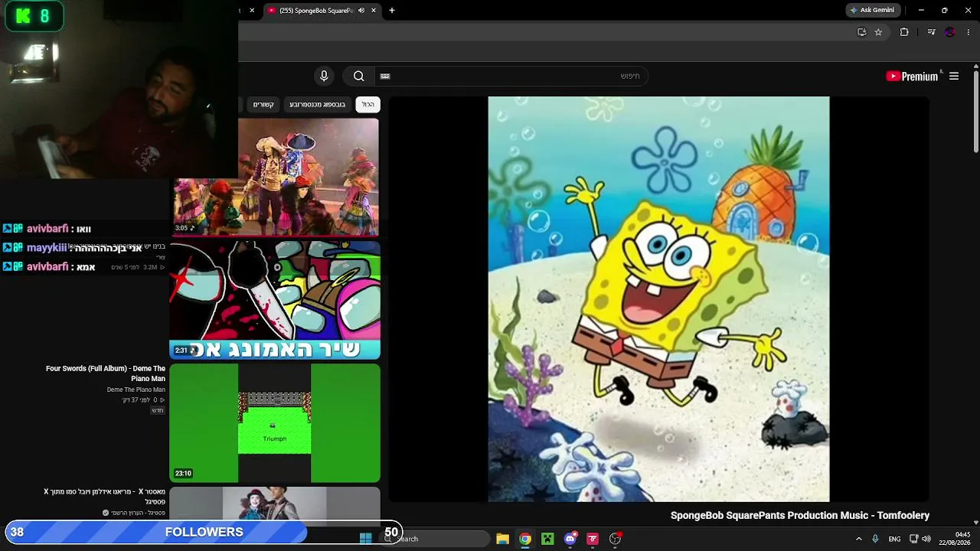Open network settings in system tray
The height and width of the screenshot is (551, 980).
pyautogui.click(x=913, y=539)
